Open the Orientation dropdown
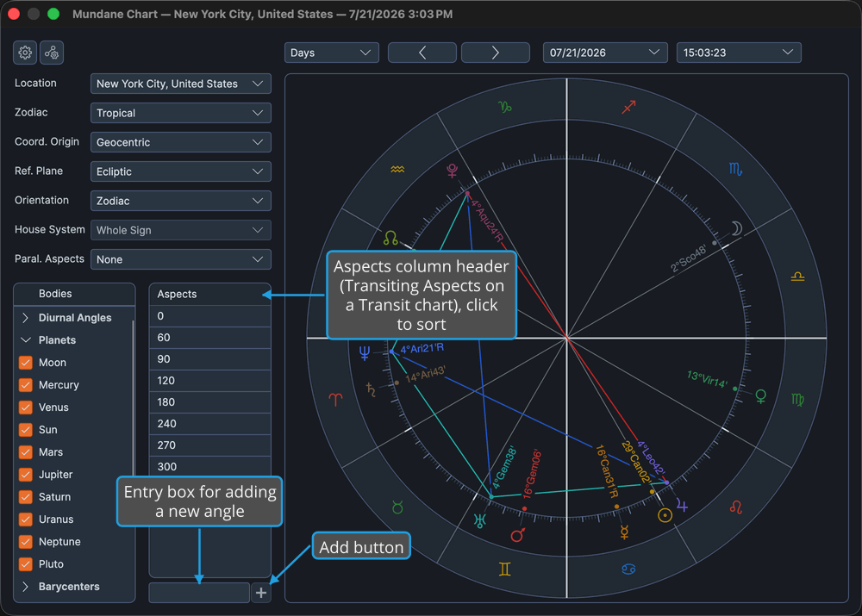Viewport: 862px width, 616px height. click(x=180, y=201)
